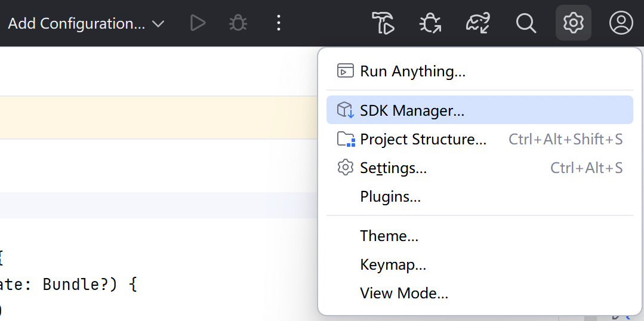
Task: Choose Project Structure... in the menu
Action: coord(423,140)
